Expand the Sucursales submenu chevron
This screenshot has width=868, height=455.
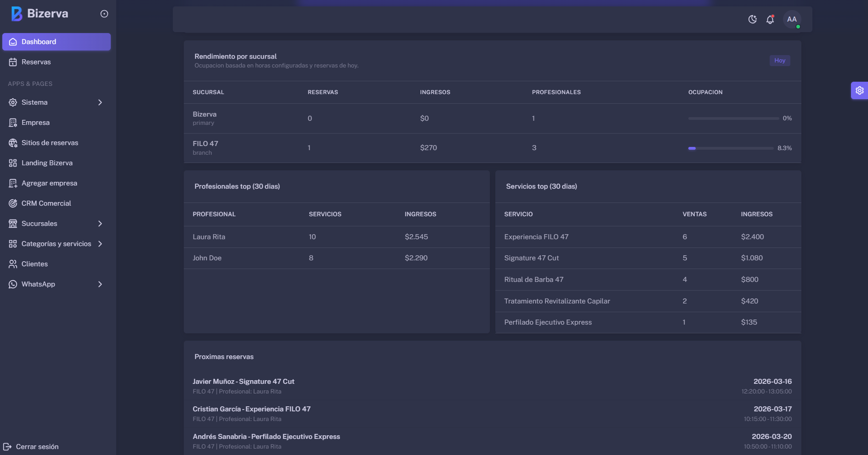[100, 224]
